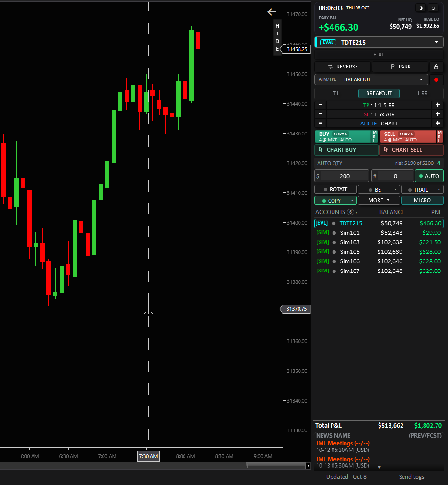Click the FLAT position status bar

point(379,55)
